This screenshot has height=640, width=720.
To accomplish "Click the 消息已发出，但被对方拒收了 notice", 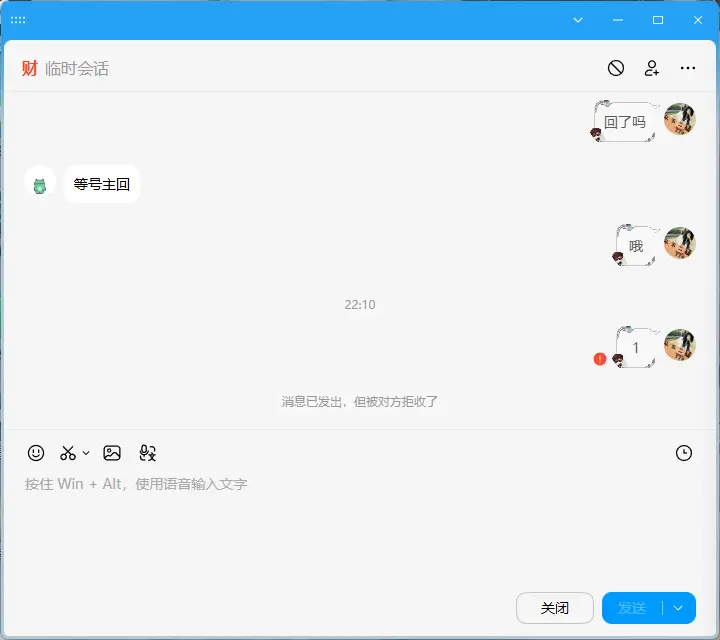I will click(360, 402).
